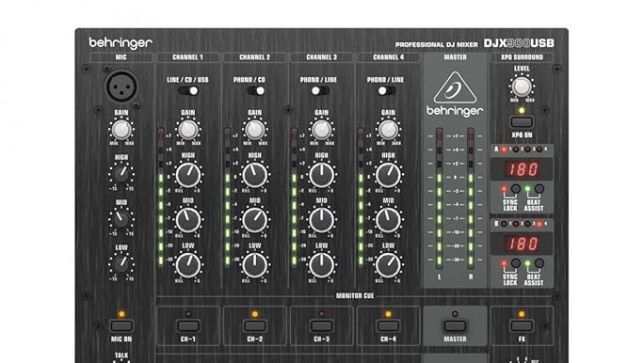This screenshot has height=363, width=644.
Task: Click the Channel 4 Gain knob
Action: pyautogui.click(x=388, y=130)
